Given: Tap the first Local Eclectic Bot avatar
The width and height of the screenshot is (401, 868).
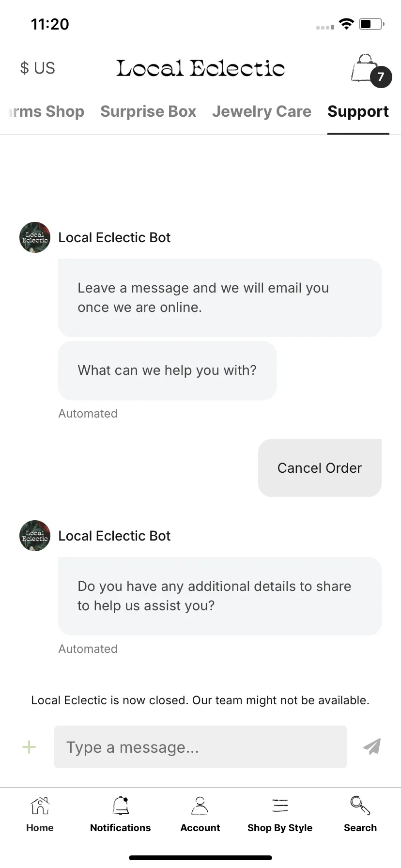Looking at the screenshot, I should 35,237.
